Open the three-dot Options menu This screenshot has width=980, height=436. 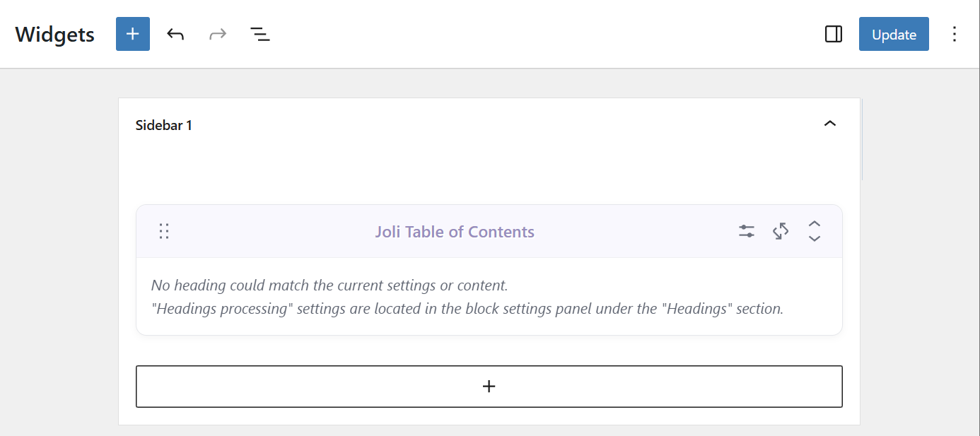click(x=955, y=34)
